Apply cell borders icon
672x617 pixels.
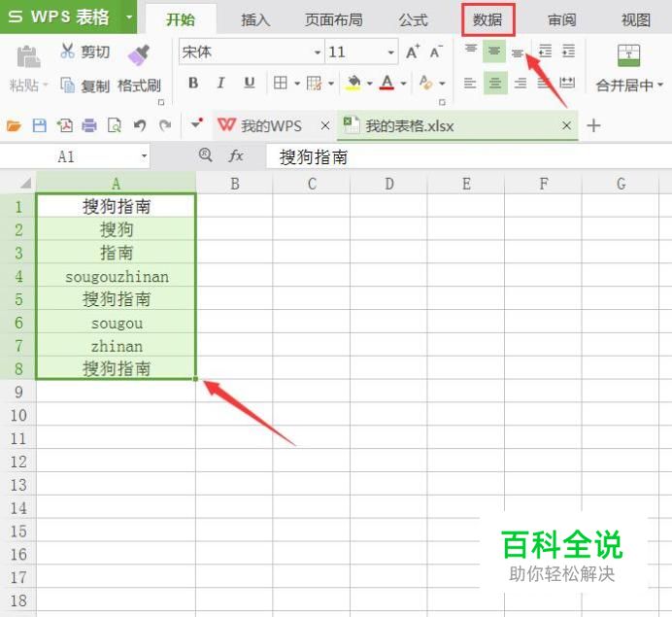281,83
